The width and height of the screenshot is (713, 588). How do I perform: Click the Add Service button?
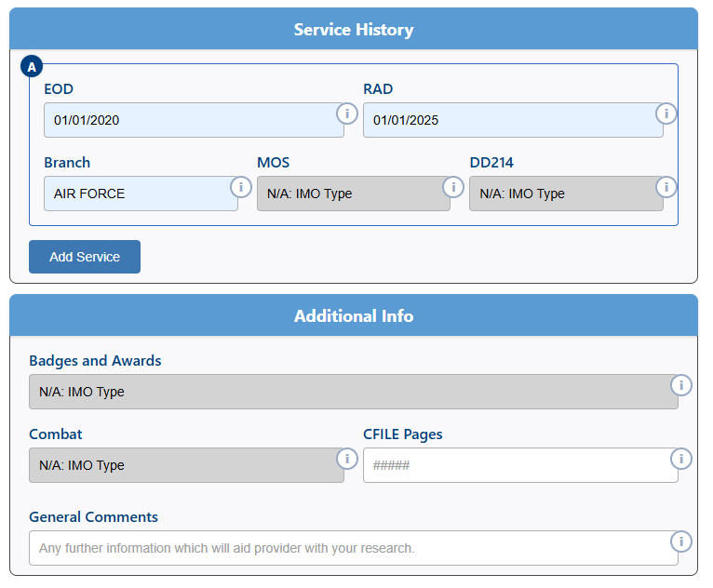pos(85,257)
